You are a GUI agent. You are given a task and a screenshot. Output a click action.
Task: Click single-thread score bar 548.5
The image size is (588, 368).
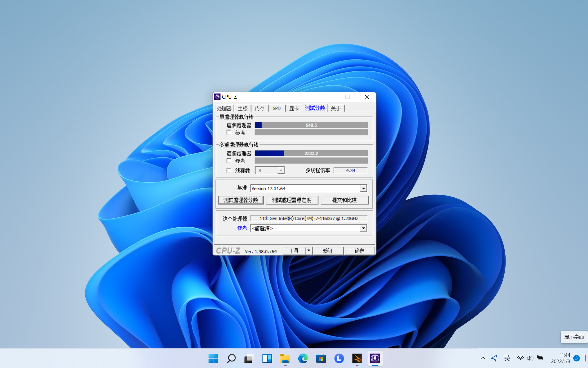click(x=311, y=125)
